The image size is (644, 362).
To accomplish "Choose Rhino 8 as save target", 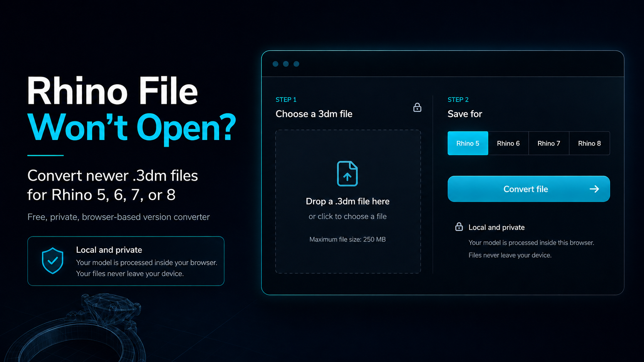I will pos(589,143).
